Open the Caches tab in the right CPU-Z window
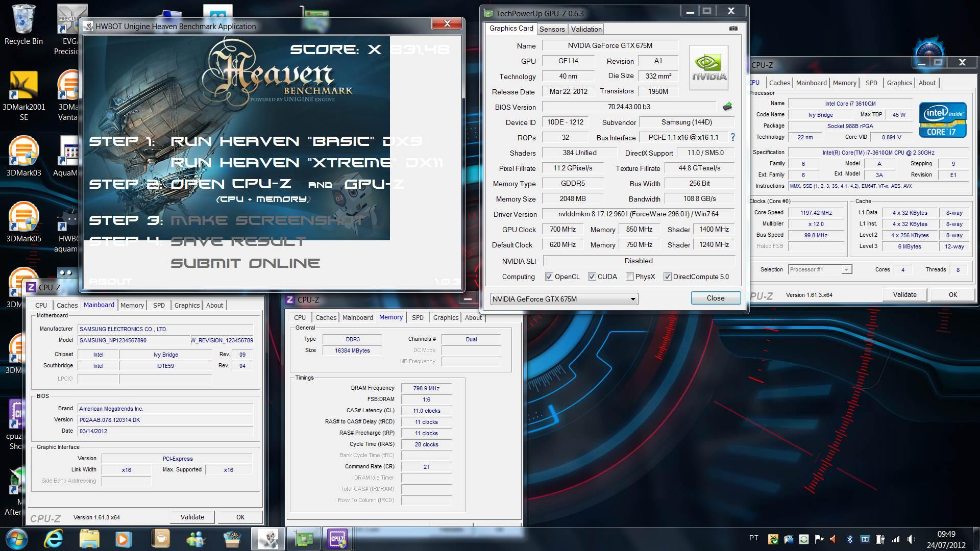 (x=779, y=83)
